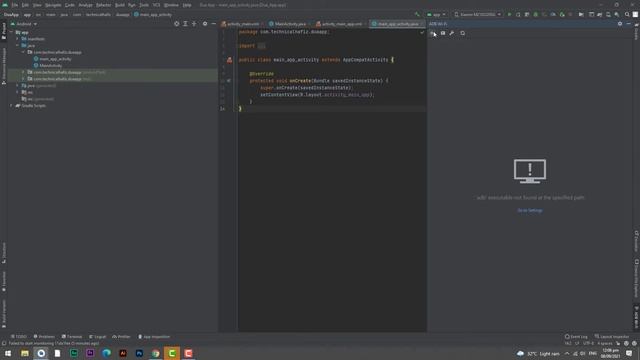
Task: Open the Device File Explorer side tab
Action: (x=636, y=278)
